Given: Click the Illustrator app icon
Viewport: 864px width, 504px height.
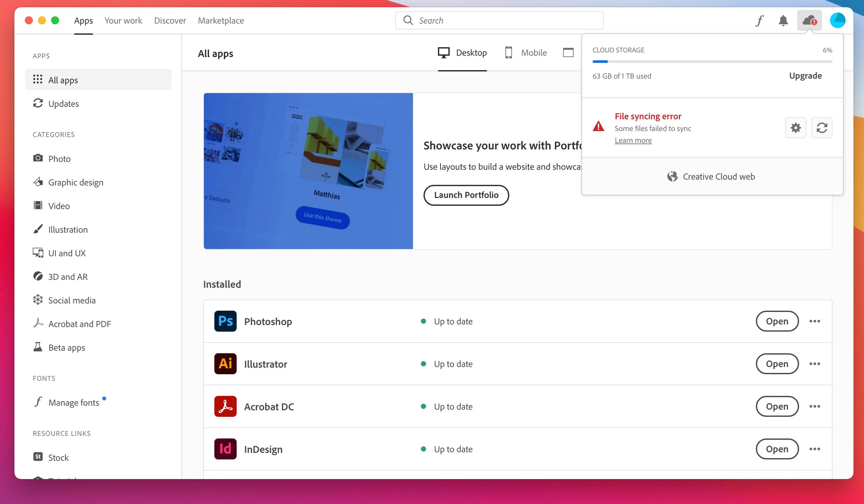Looking at the screenshot, I should coord(225,364).
